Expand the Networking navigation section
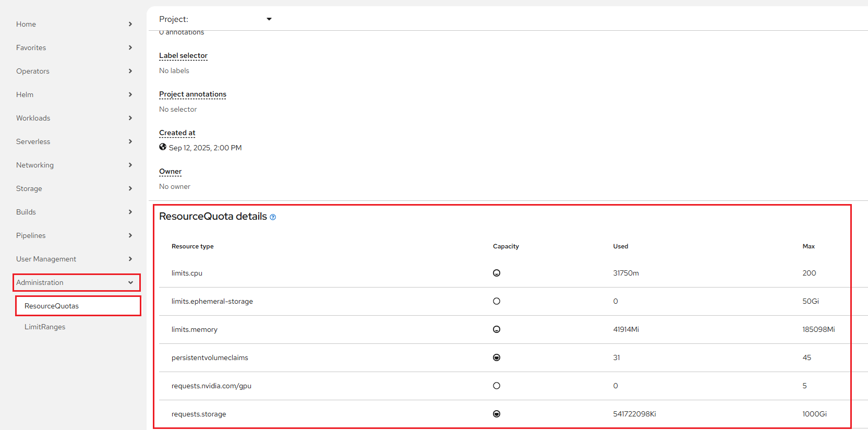The width and height of the screenshot is (868, 430). click(x=74, y=165)
